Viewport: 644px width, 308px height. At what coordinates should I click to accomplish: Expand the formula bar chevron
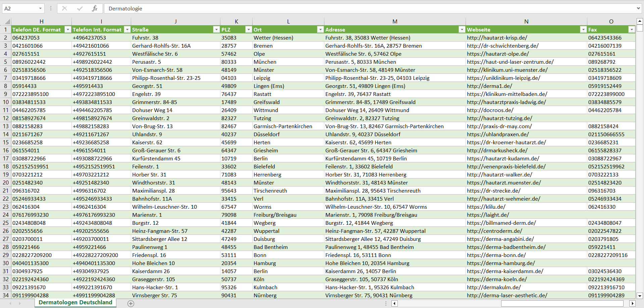pos(638,8)
